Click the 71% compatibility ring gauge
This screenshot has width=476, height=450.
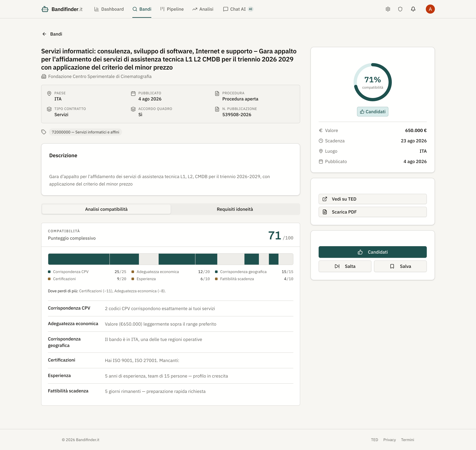tap(373, 82)
